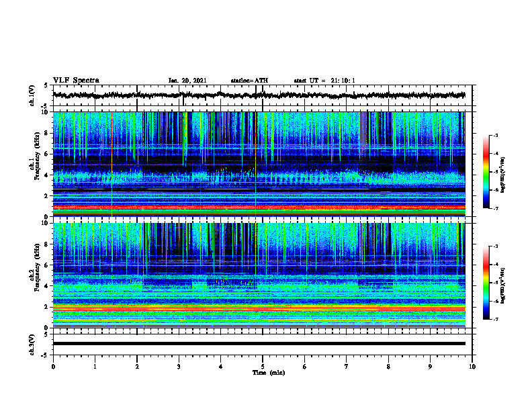Click the "ch.1(V)" waveform axis label
Image resolution: width=532 pixels, height=411 pixels.
pyautogui.click(x=32, y=95)
